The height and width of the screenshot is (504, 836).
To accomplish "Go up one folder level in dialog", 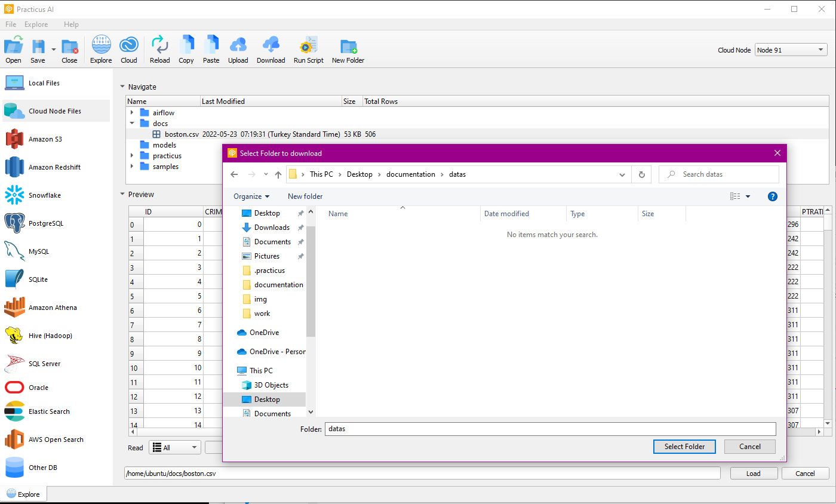I will 278,174.
